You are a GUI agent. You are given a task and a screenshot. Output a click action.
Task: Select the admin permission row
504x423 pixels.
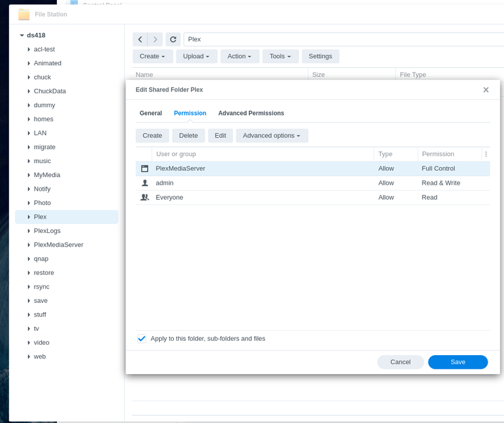[313, 183]
